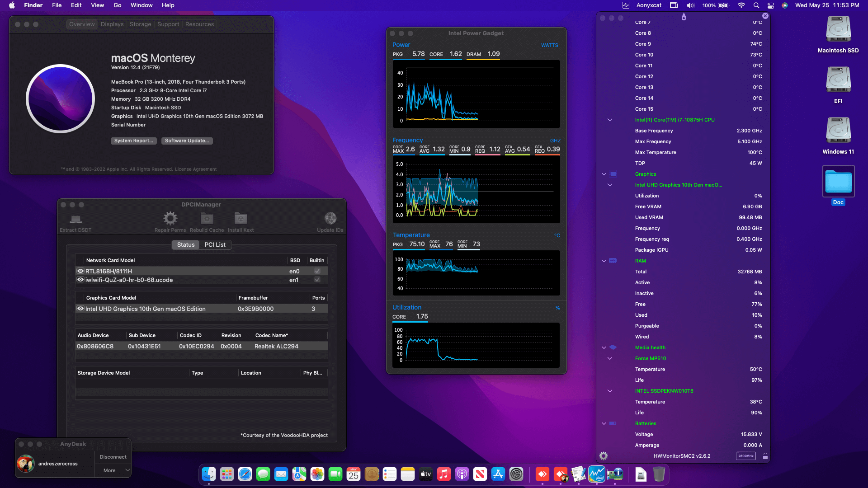Collapse the RAM section
868x488 pixels.
604,261
